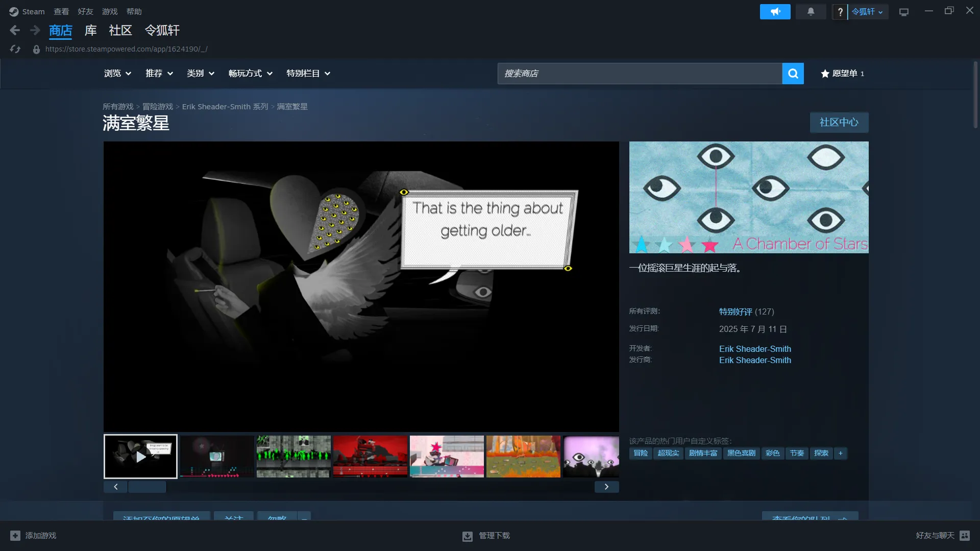Click the Erik Sheader-Smith developer link
The image size is (980, 551).
pos(755,349)
